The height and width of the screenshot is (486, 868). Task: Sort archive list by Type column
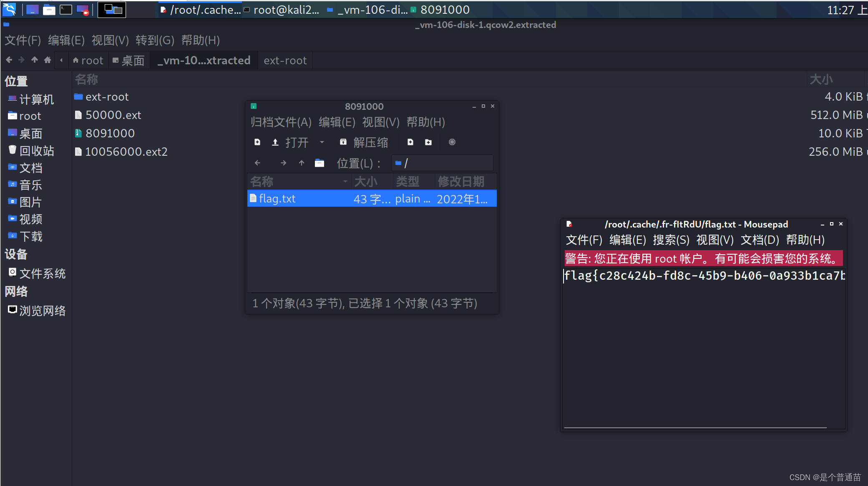(x=413, y=182)
